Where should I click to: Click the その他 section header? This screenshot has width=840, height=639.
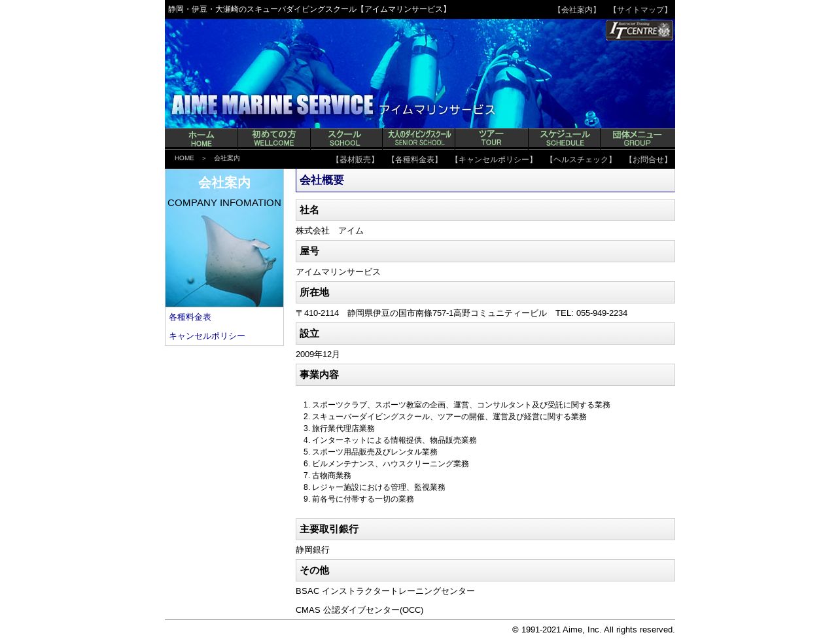click(x=485, y=570)
